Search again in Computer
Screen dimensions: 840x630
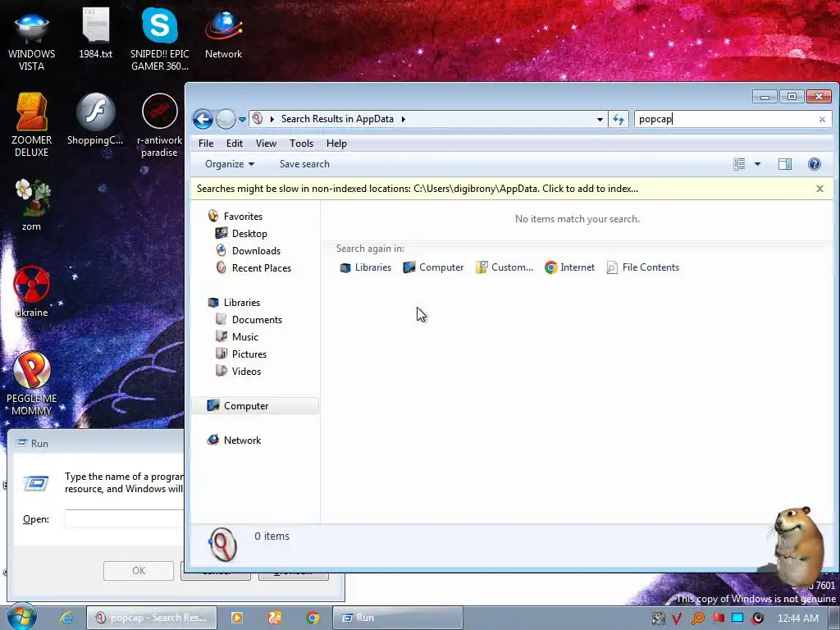pos(433,267)
